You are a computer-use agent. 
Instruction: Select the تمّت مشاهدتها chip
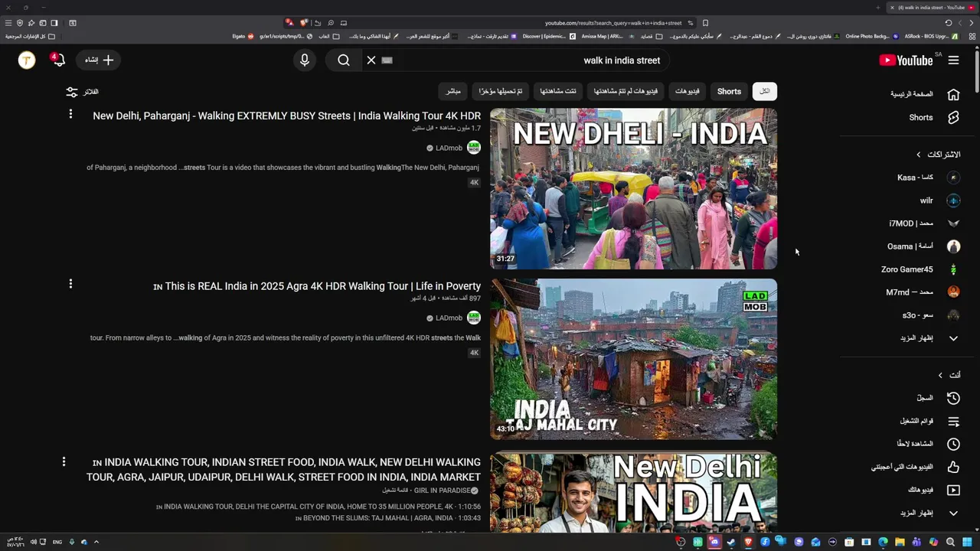pyautogui.click(x=558, y=91)
